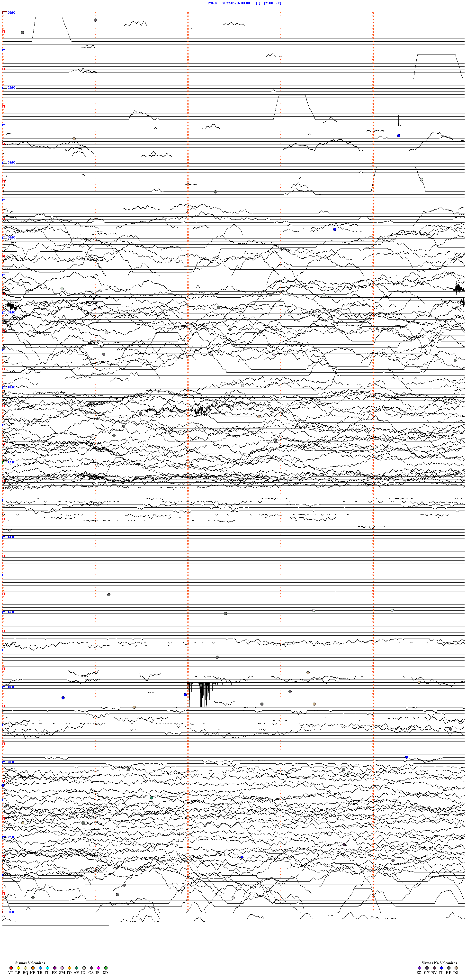
Task: Click the Sismos Volcánicos legend title
Action: click(x=30, y=963)
